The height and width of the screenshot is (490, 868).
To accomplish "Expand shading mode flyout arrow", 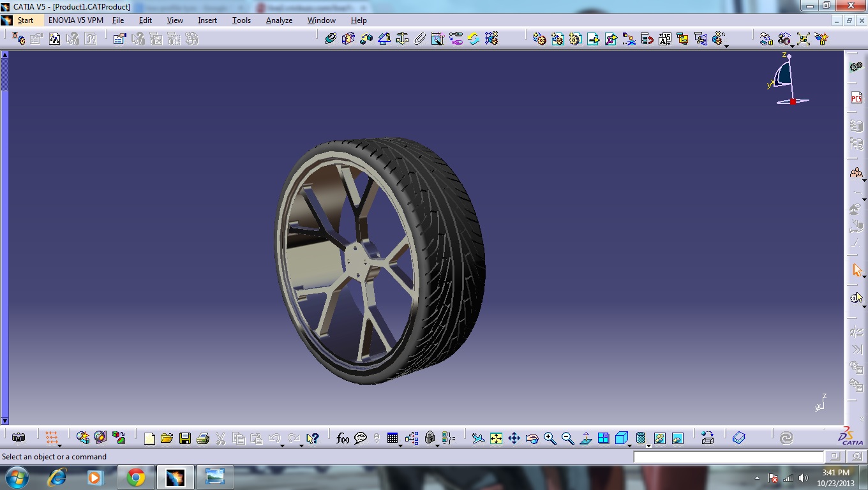I will pos(648,445).
